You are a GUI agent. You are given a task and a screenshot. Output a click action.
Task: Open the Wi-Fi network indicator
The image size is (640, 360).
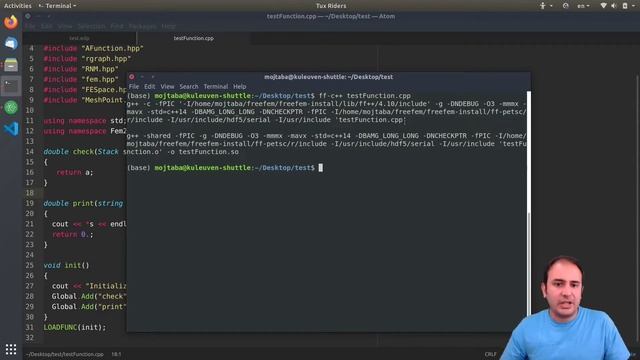(603, 6)
